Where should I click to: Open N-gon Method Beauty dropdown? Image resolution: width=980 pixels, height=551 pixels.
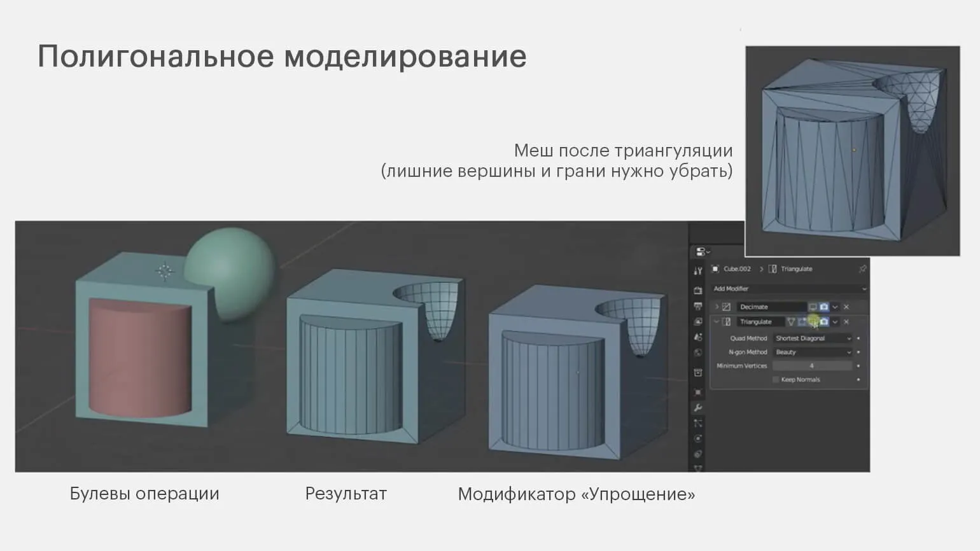(812, 352)
